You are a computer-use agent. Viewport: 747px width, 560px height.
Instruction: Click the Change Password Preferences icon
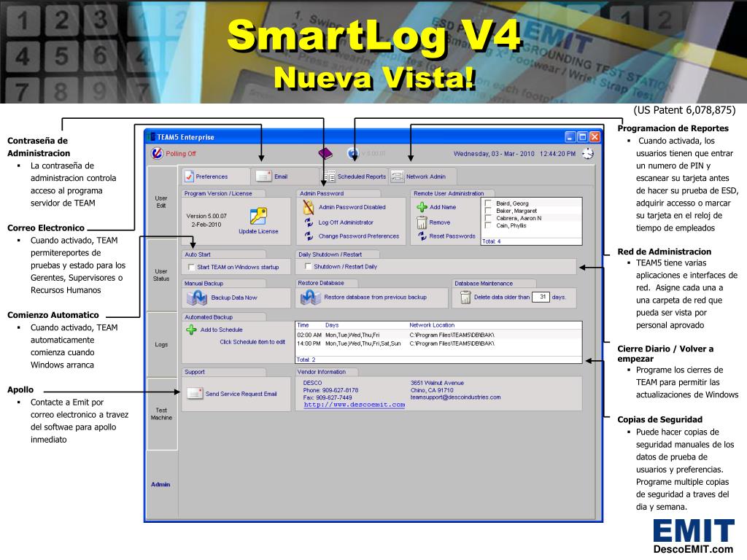tap(309, 236)
